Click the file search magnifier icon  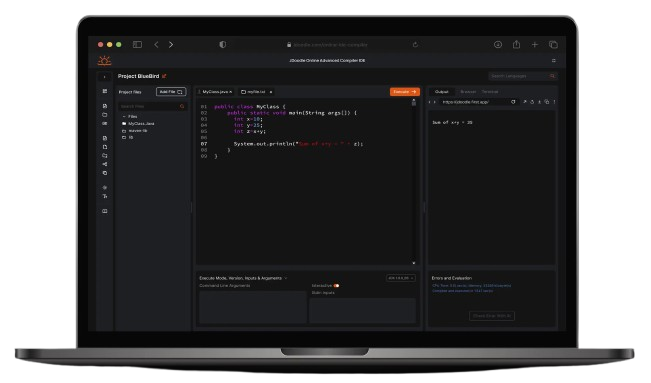tap(182, 107)
